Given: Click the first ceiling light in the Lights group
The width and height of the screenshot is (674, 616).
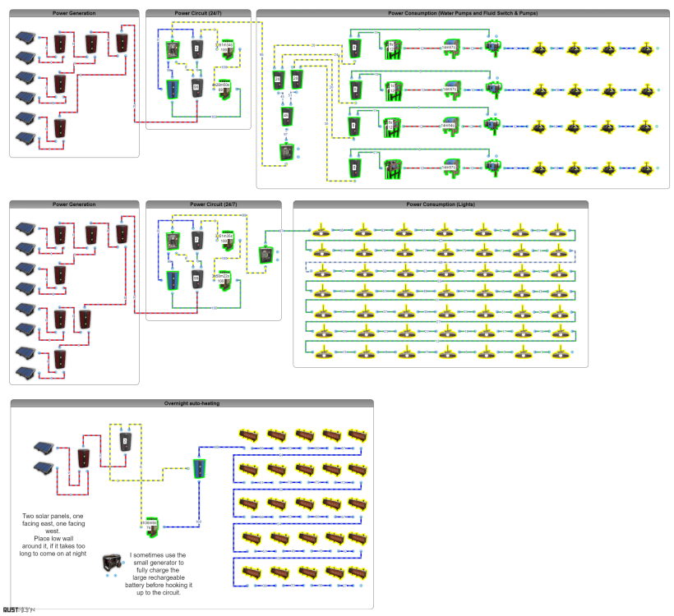Looking at the screenshot, I should pyautogui.click(x=321, y=232).
